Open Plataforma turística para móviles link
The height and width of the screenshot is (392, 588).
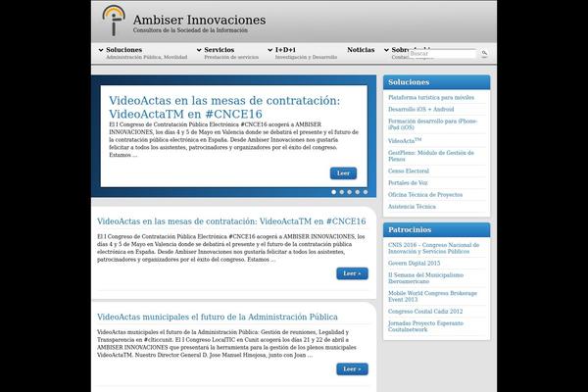[431, 98]
